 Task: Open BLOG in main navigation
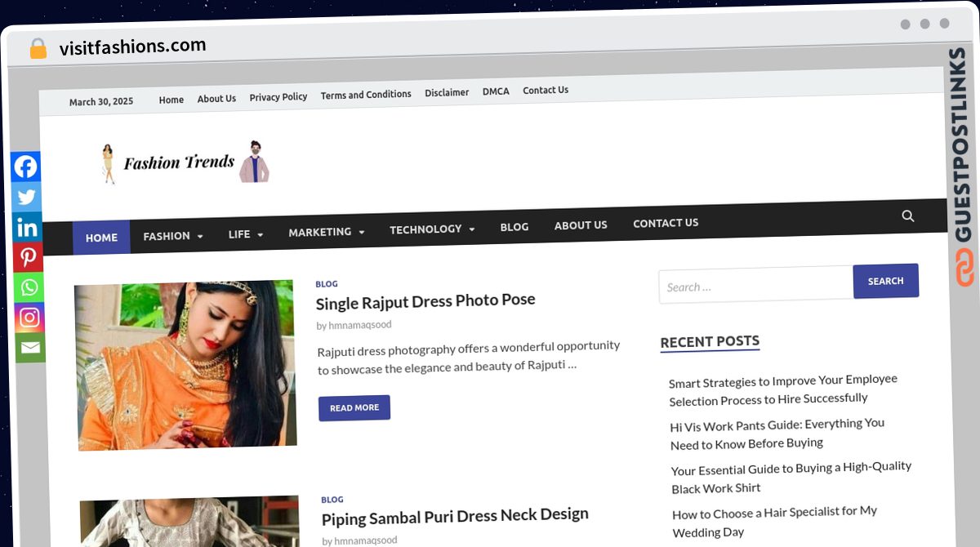coord(514,227)
